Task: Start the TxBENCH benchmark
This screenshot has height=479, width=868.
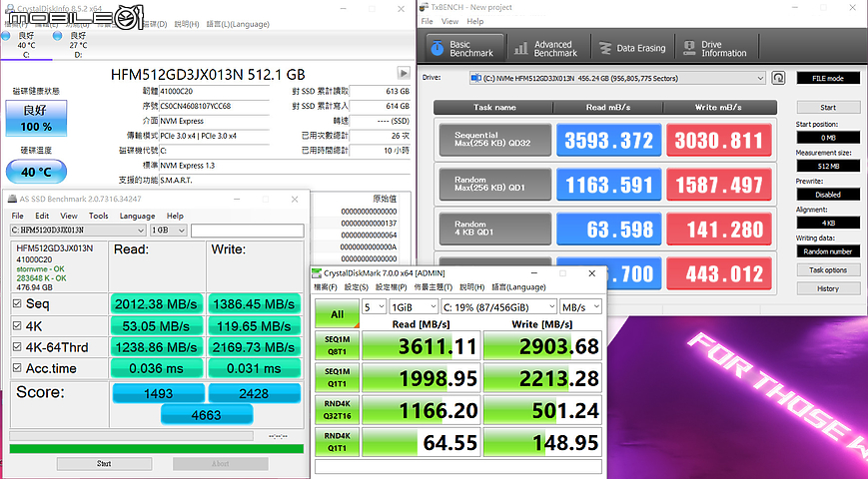Action: click(x=828, y=108)
